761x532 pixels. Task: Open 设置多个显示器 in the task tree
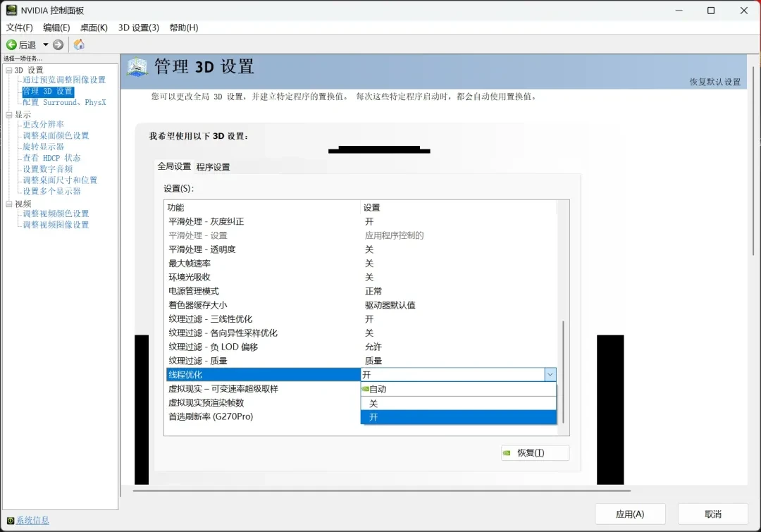[x=51, y=191]
